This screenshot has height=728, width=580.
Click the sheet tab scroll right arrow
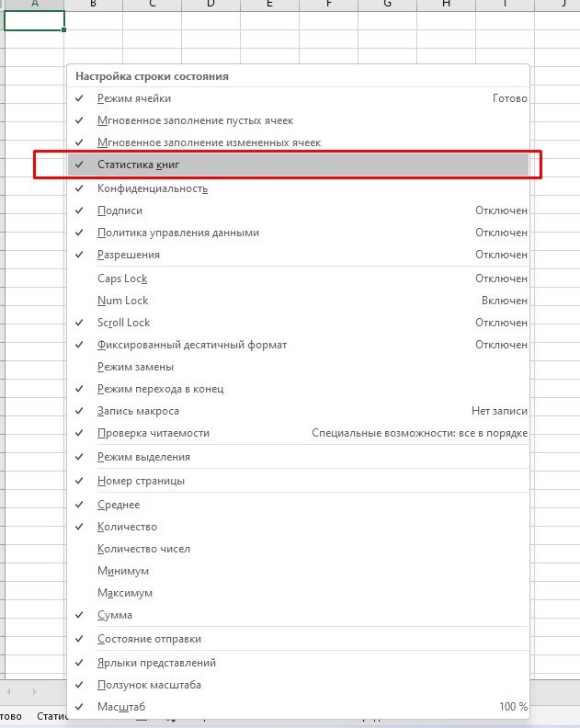pos(34,692)
